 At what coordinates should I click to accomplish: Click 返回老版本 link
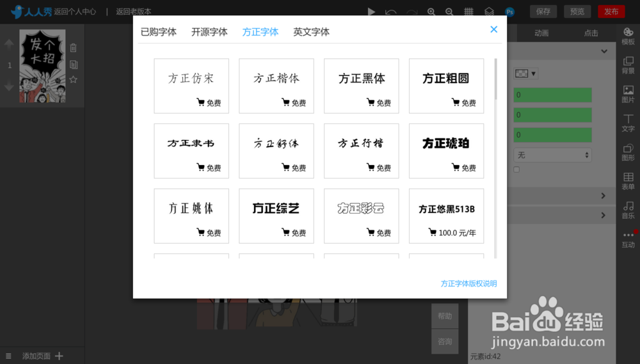134,12
